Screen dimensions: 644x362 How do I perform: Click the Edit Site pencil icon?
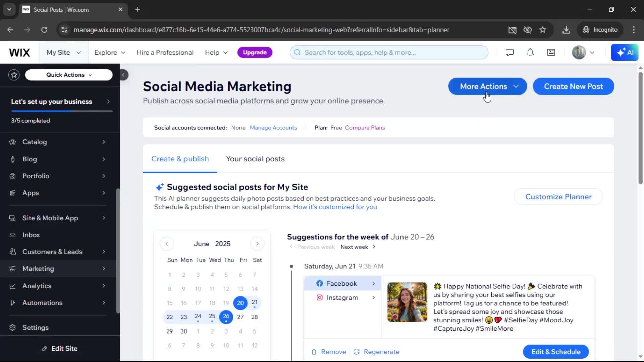44,349
